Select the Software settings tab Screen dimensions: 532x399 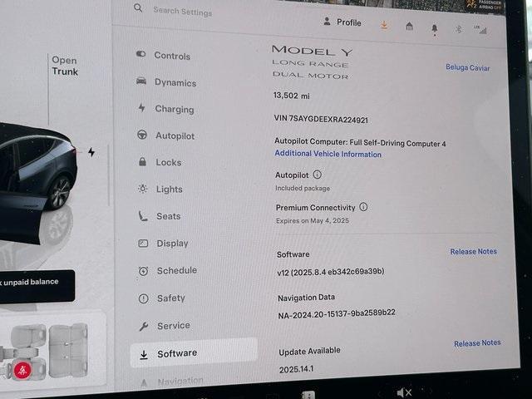pos(194,353)
